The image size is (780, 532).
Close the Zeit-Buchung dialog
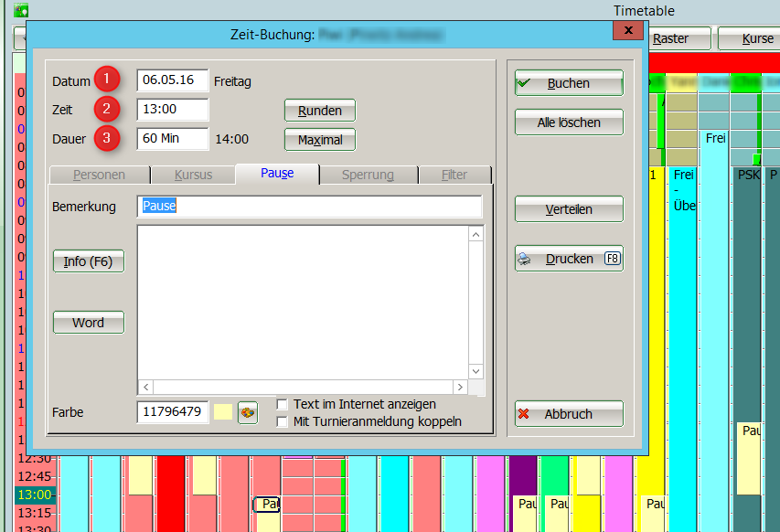click(x=628, y=32)
